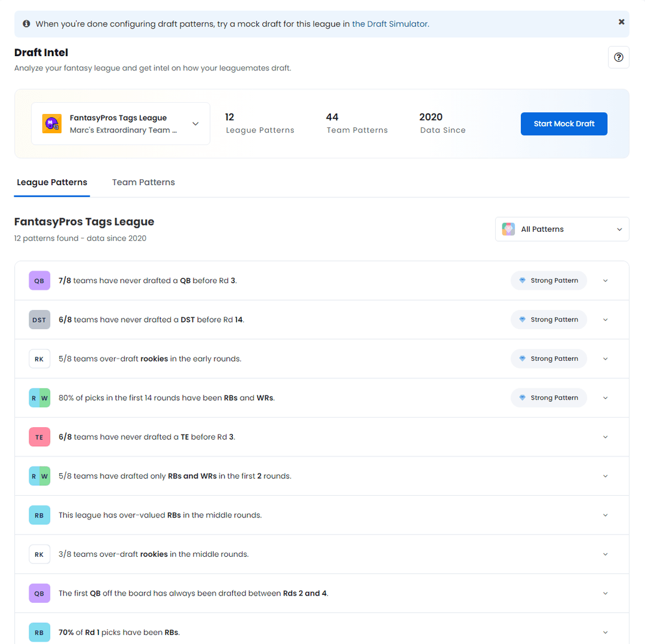This screenshot has width=645, height=644.
Task: Click the TE badge icon
Action: pyautogui.click(x=39, y=437)
